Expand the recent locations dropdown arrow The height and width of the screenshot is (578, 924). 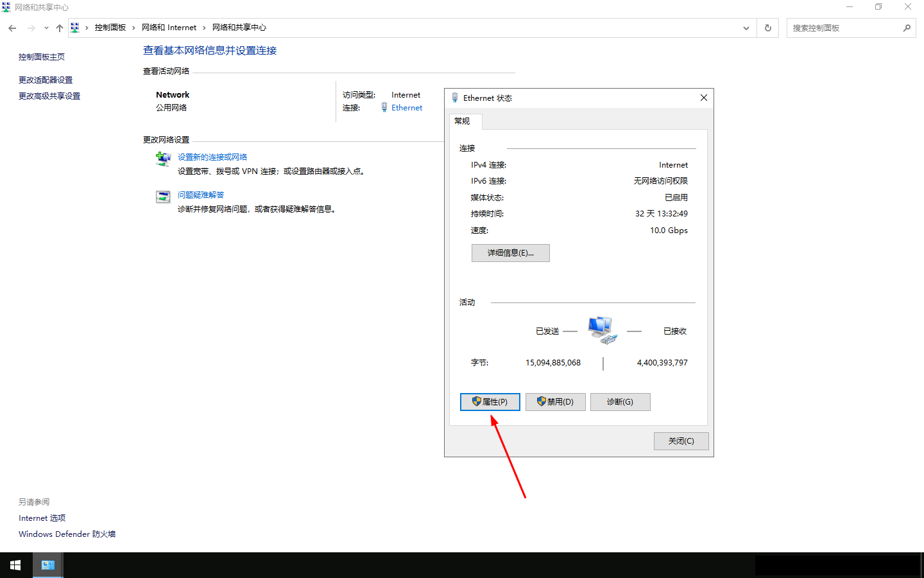46,28
